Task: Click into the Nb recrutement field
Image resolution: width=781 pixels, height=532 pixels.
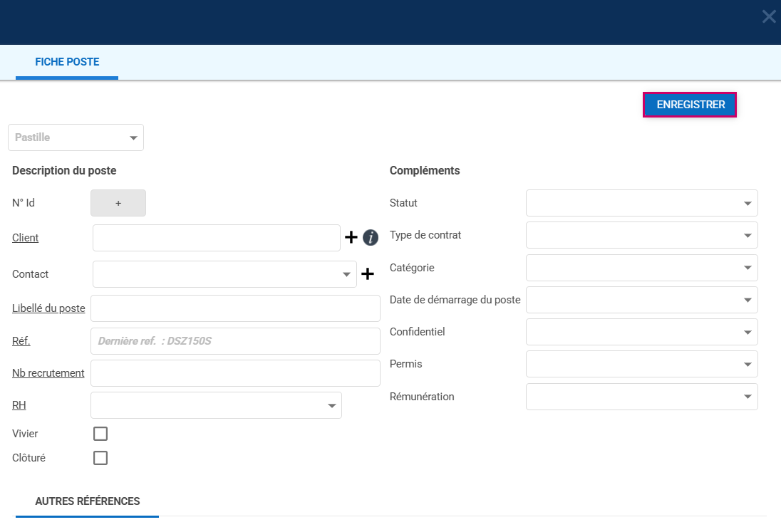Action: click(x=235, y=373)
